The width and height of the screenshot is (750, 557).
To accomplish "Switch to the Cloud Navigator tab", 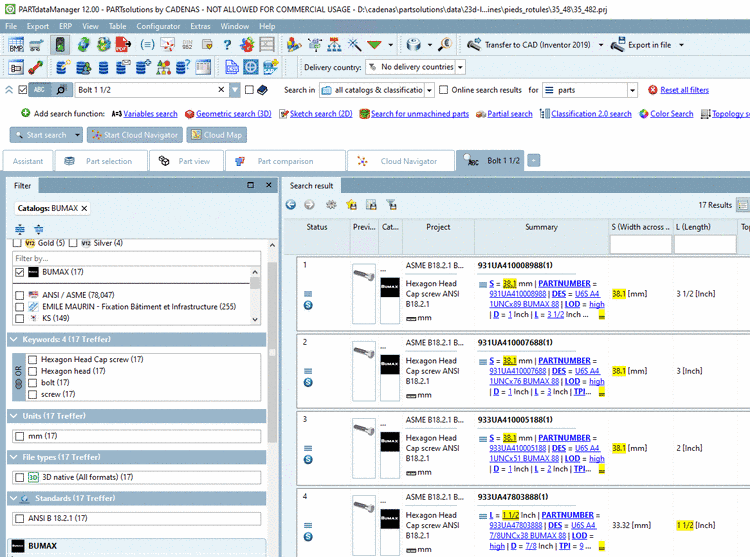I will [x=400, y=161].
